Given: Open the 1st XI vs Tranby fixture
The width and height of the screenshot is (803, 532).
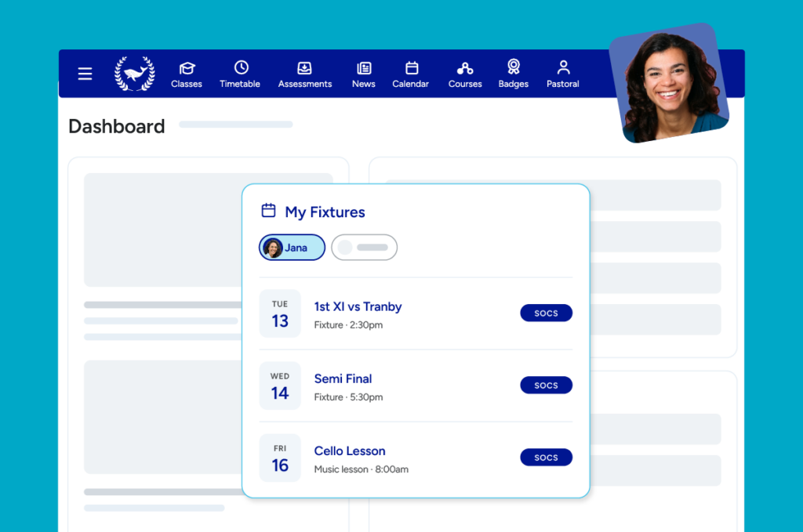Looking at the screenshot, I should (358, 306).
